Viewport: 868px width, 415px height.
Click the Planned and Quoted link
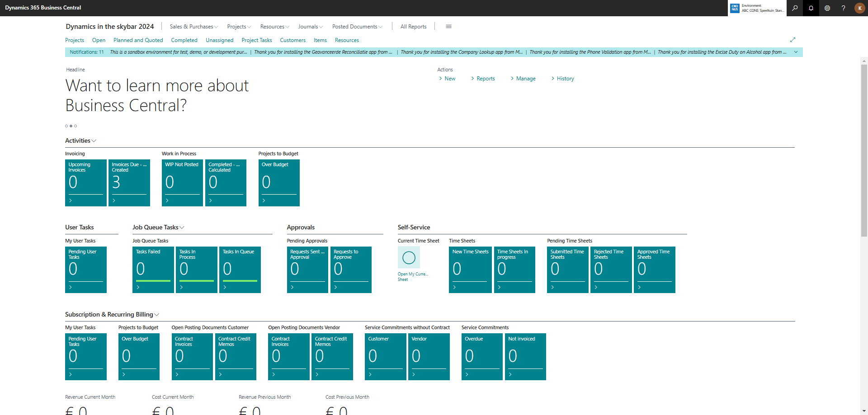[138, 40]
